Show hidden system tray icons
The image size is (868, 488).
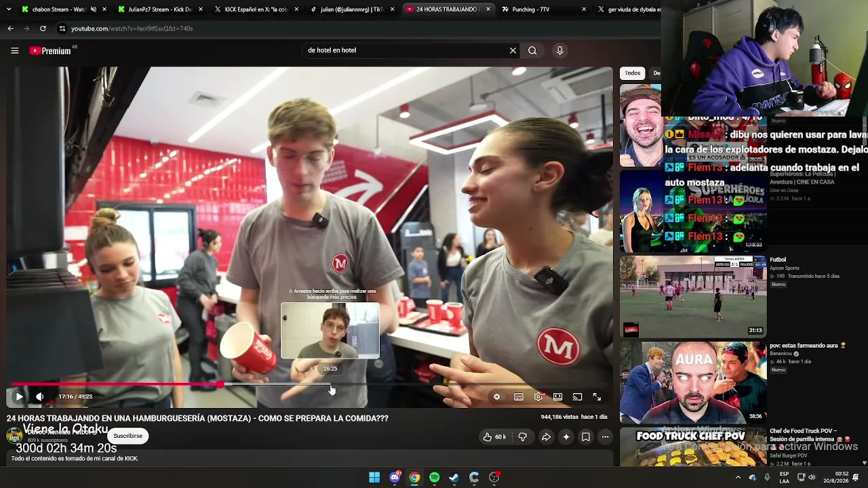pos(738,477)
